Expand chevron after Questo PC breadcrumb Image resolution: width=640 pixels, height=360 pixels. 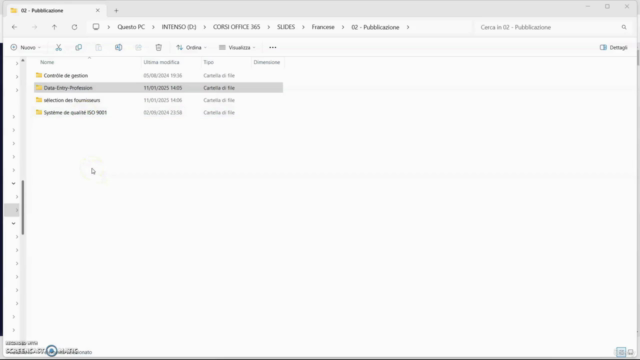tap(153, 27)
